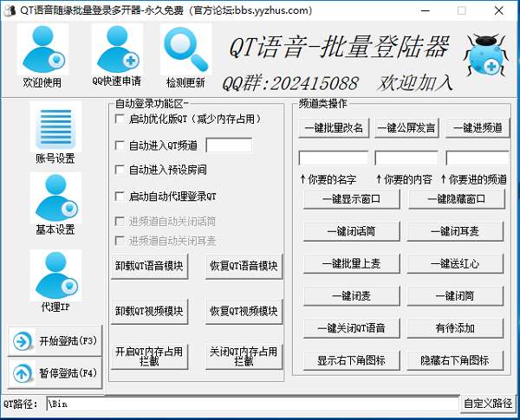
Task: Click 卸载QT视频模块 button
Action: coord(149,311)
